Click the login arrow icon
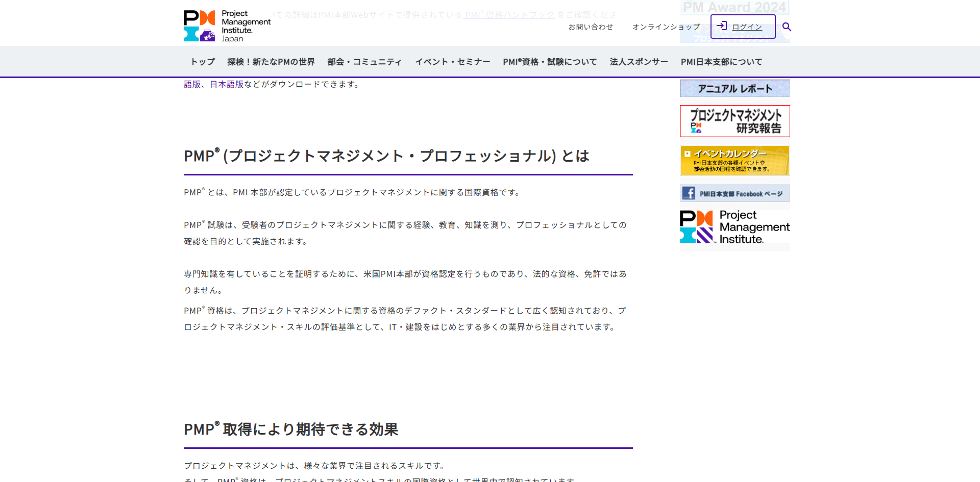 (x=721, y=26)
